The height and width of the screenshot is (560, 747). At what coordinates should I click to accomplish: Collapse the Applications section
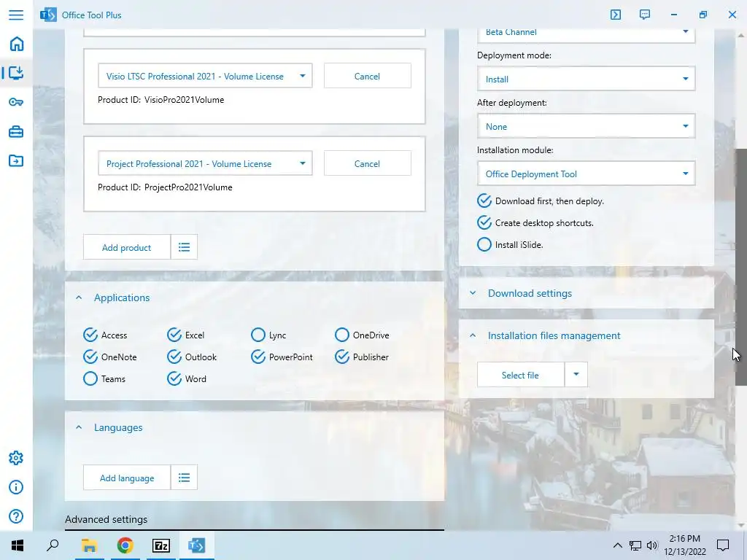coord(79,297)
